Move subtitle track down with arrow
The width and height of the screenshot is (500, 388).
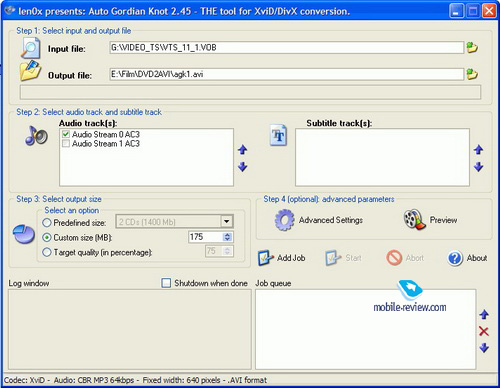(x=479, y=166)
